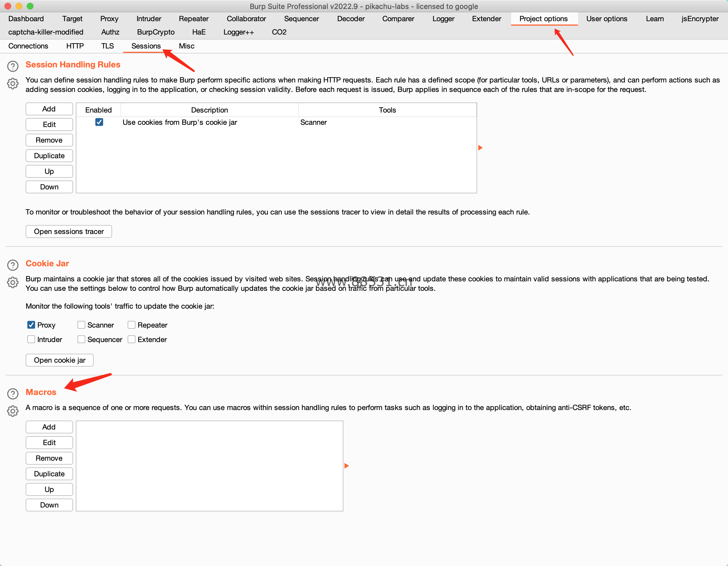Open the Logger++ tab
Viewport: 728px width, 566px height.
(239, 32)
